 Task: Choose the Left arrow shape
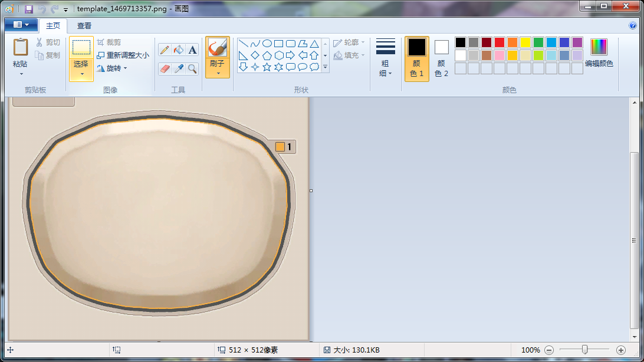303,55
